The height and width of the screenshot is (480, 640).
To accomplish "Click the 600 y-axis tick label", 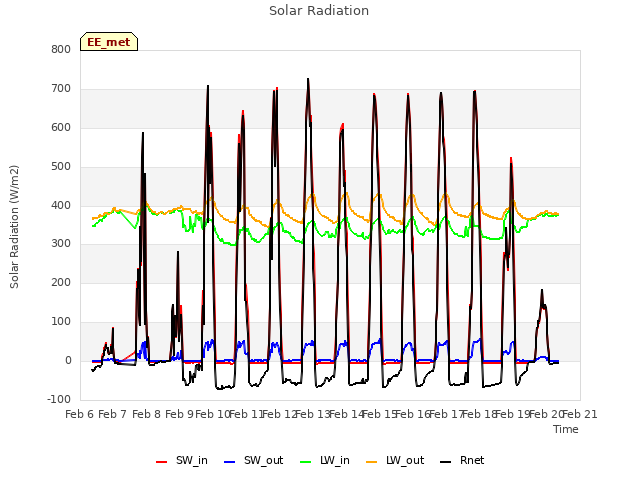I will click(x=61, y=128).
